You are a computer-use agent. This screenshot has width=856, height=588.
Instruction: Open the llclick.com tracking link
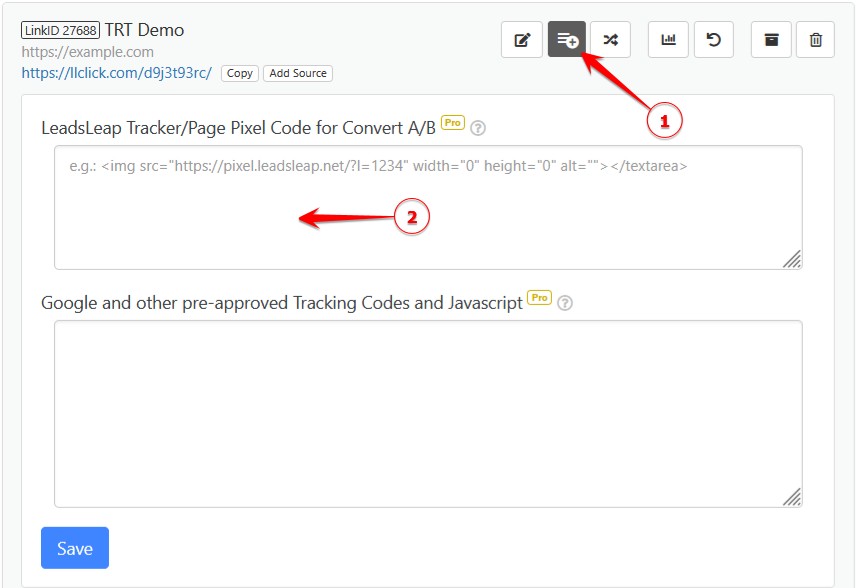(x=116, y=73)
